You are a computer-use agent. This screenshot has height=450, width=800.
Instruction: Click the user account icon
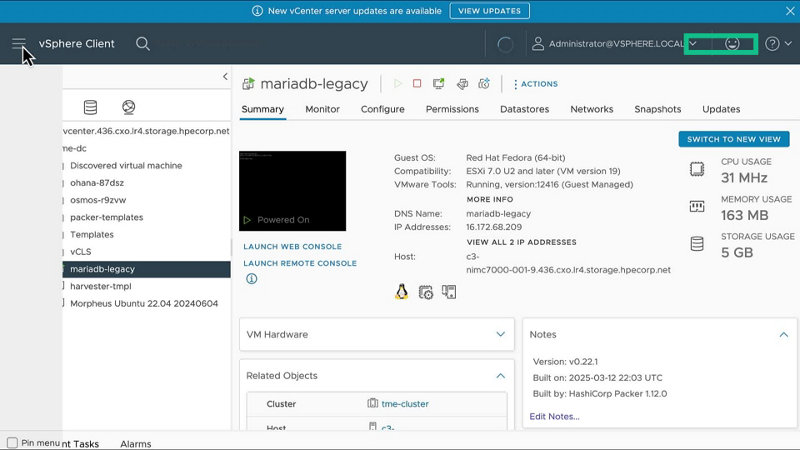coord(538,44)
